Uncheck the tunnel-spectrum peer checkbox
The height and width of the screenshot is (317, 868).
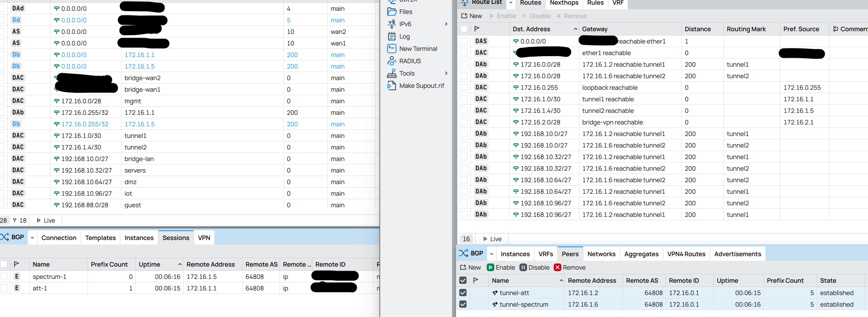(463, 304)
